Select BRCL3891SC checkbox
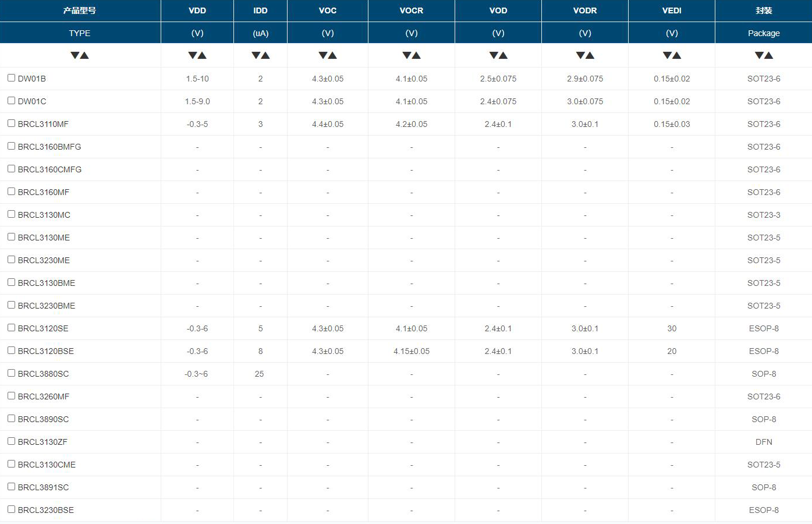This screenshot has width=812, height=524. [11, 486]
